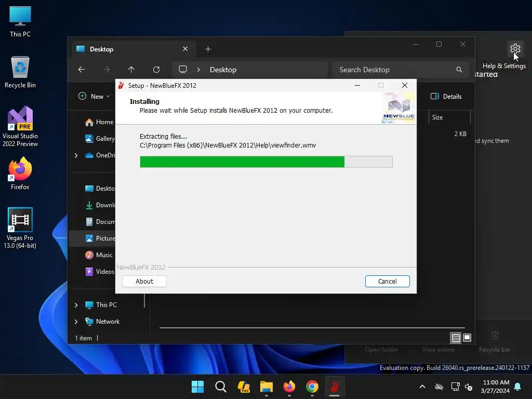Click the horizontal scrollbar in Explorer
The height and width of the screenshot is (399, 532).
coord(312,328)
